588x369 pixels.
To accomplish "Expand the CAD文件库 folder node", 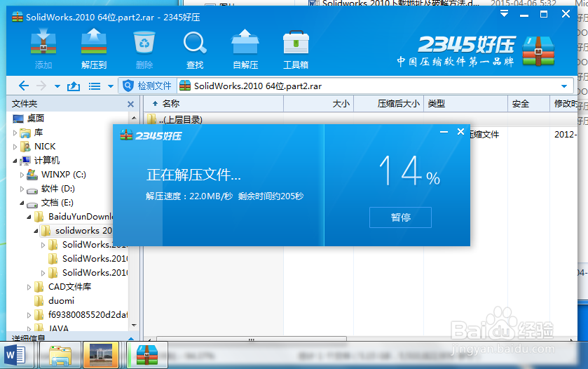I will point(29,287).
